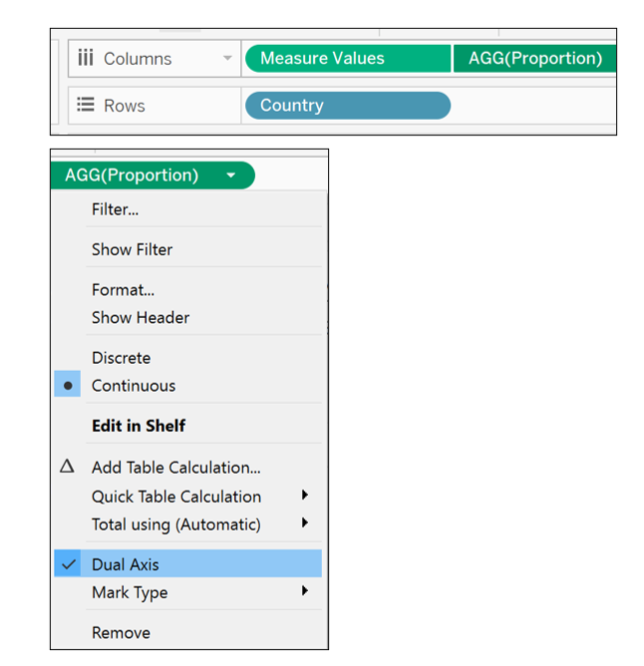644x666 pixels.
Task: Open the Columns shelf dropdown arrow
Action: point(228,59)
